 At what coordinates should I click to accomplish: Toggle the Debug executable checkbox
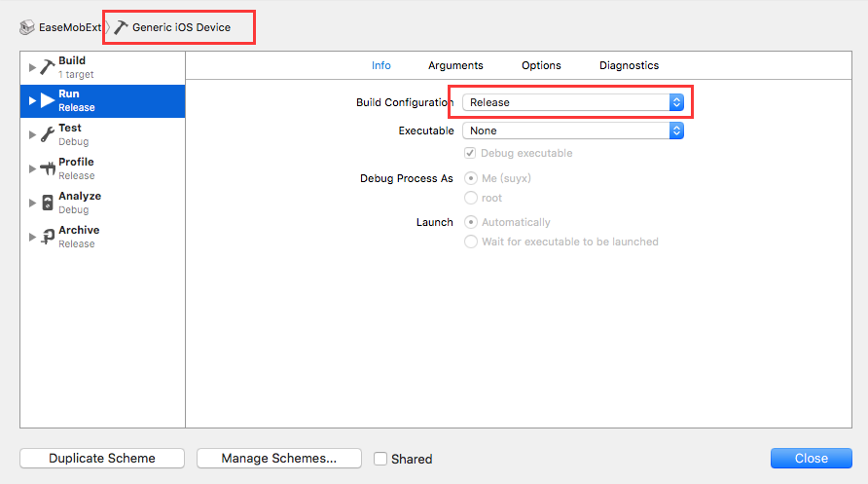pos(470,153)
